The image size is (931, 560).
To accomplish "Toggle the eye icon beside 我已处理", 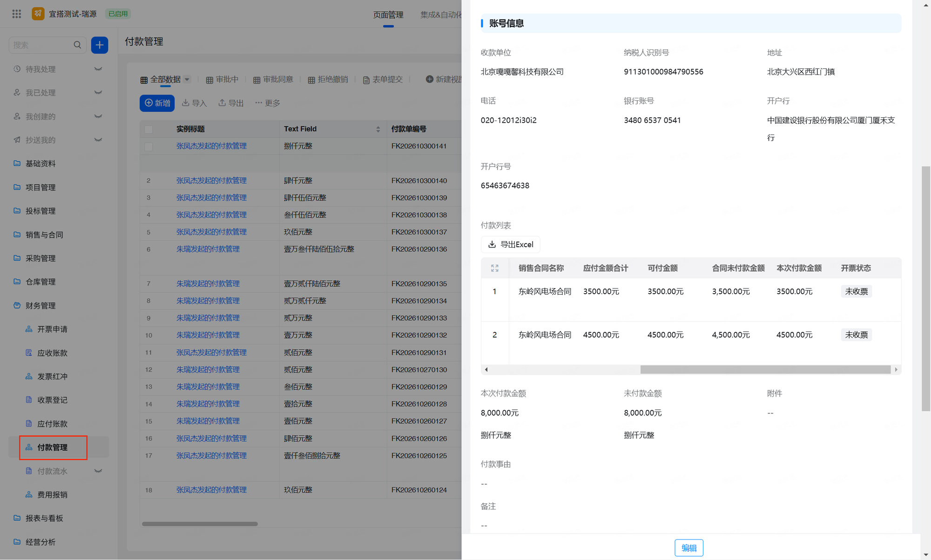I will click(x=98, y=93).
